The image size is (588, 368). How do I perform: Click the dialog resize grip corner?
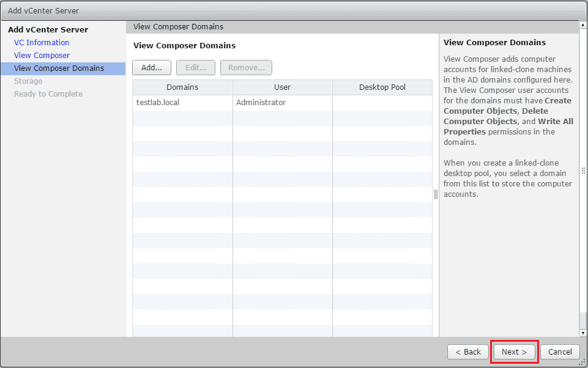pos(582,362)
